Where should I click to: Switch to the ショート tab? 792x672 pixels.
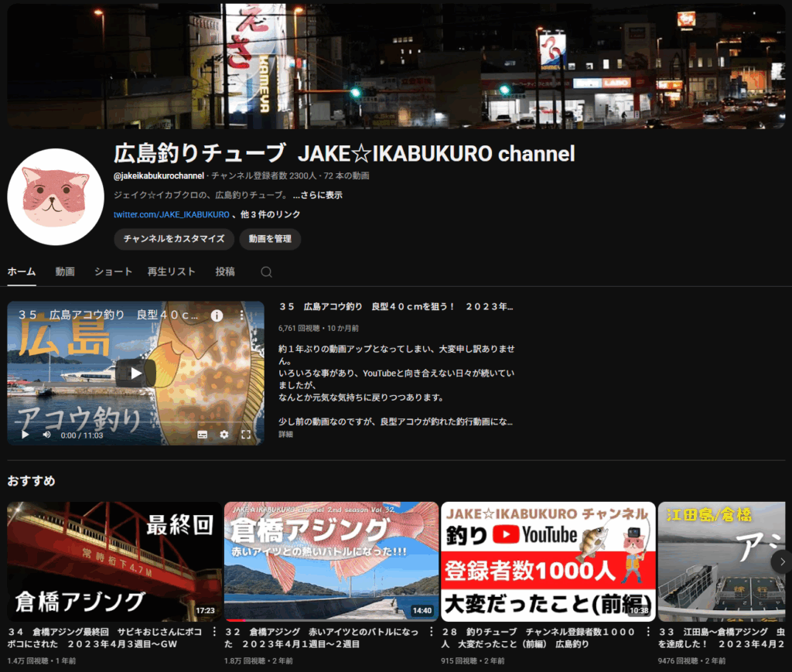pos(113,271)
